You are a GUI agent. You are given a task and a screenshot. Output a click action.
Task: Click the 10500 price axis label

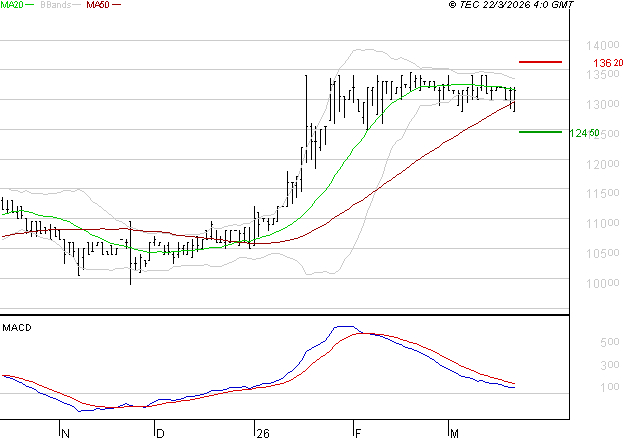[603, 253]
